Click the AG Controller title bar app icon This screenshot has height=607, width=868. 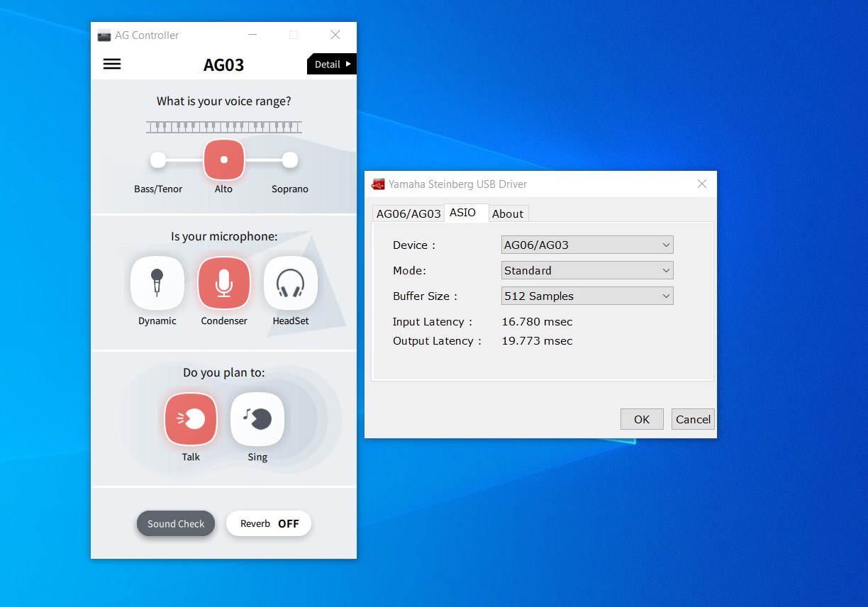(x=104, y=35)
